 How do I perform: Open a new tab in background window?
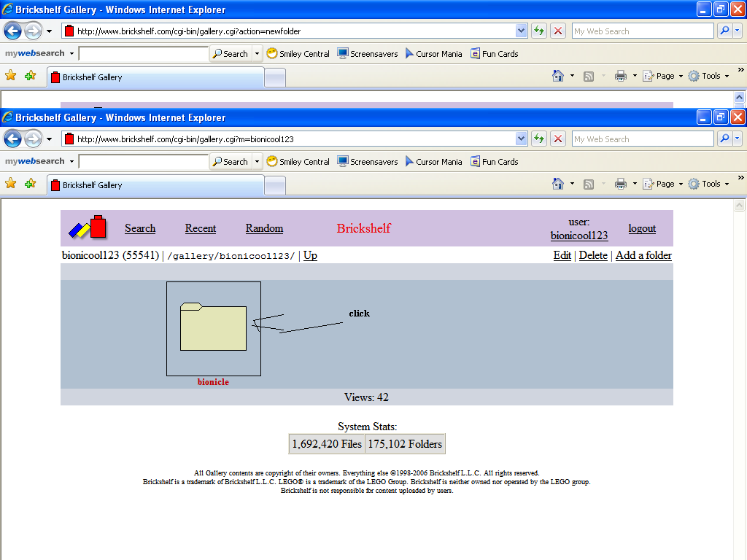tap(275, 77)
